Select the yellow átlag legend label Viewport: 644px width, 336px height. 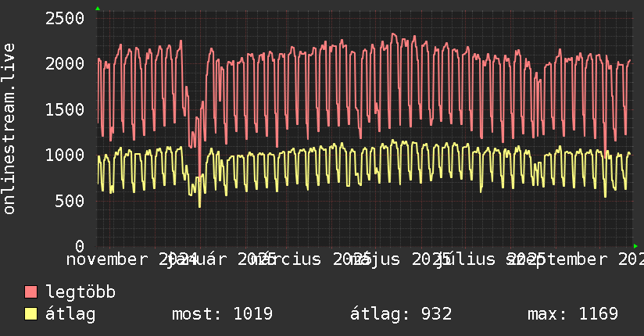point(70,314)
